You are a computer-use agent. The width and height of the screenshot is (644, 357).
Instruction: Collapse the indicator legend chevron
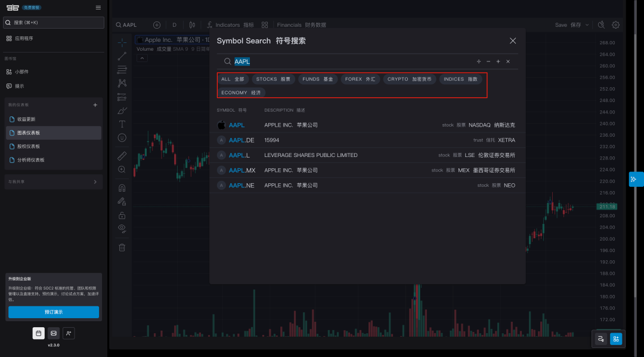click(x=142, y=59)
